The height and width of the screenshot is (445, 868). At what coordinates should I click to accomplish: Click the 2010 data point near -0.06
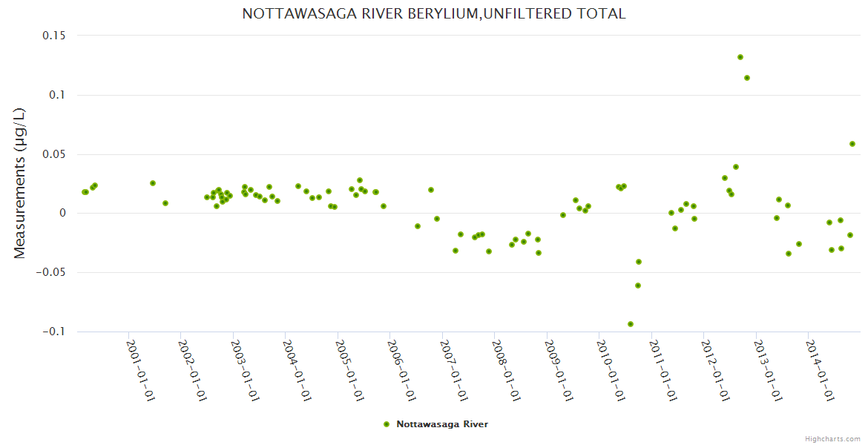(x=638, y=286)
